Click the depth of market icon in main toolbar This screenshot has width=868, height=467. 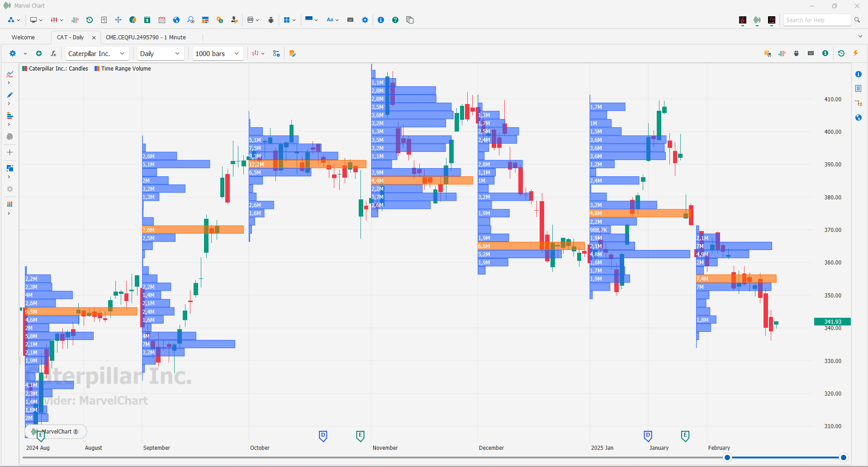pyautogui.click(x=75, y=20)
